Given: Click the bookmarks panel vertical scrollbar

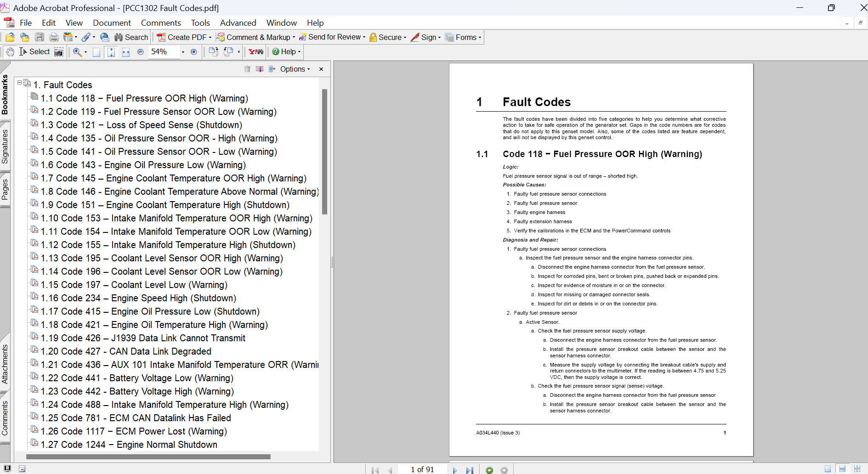Looking at the screenshot, I should click(x=324, y=152).
